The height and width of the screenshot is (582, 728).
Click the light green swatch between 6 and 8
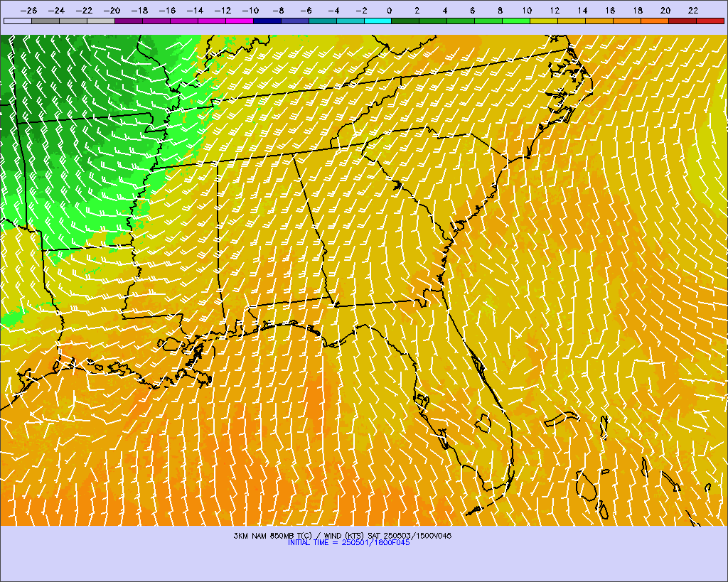[489, 21]
